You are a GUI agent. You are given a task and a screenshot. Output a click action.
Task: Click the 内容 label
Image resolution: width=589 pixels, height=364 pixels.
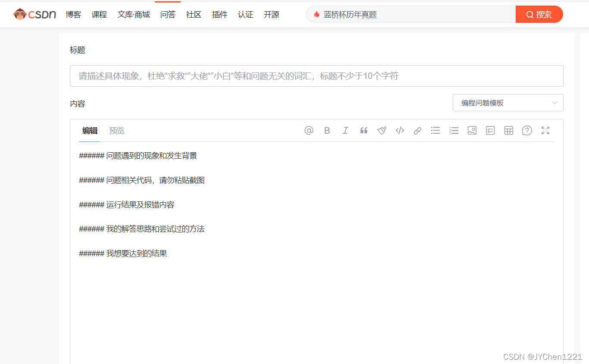click(78, 104)
